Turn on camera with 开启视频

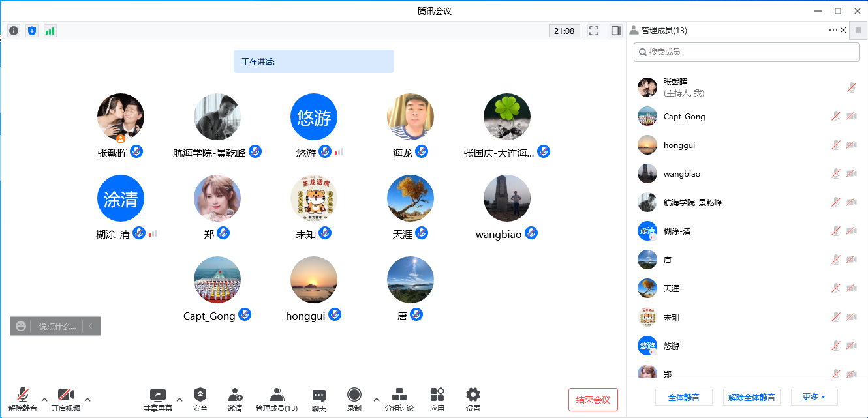click(x=66, y=399)
